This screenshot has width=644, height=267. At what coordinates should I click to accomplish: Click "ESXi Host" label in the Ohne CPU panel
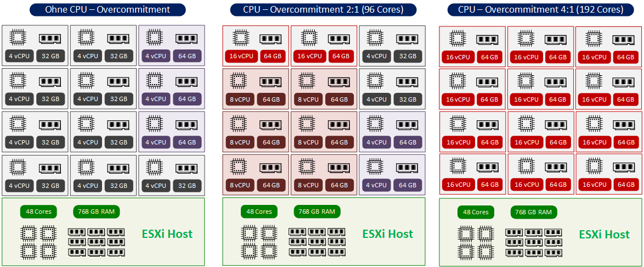[x=167, y=234]
